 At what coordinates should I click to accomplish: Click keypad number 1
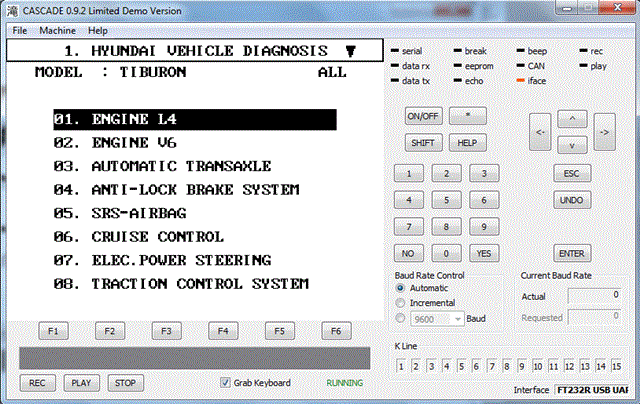[x=409, y=174]
